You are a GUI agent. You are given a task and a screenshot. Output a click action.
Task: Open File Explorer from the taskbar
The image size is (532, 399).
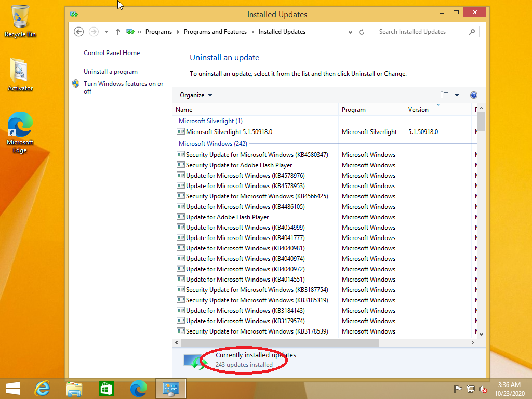[74, 389]
